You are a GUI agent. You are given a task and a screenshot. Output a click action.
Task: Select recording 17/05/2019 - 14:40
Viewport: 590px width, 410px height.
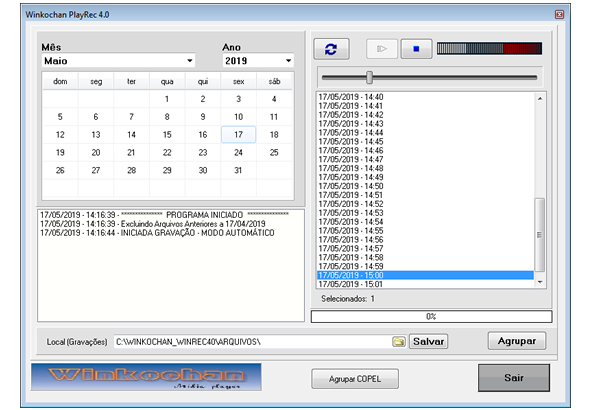pos(425,97)
